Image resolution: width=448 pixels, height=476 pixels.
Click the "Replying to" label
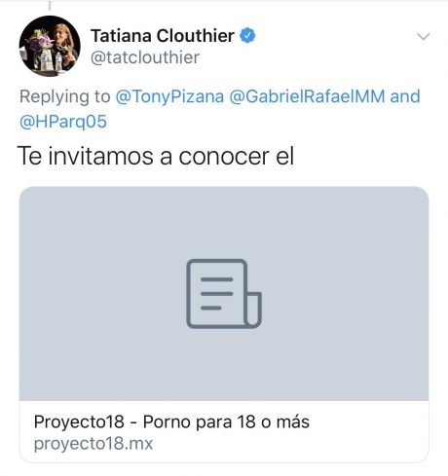point(65,96)
